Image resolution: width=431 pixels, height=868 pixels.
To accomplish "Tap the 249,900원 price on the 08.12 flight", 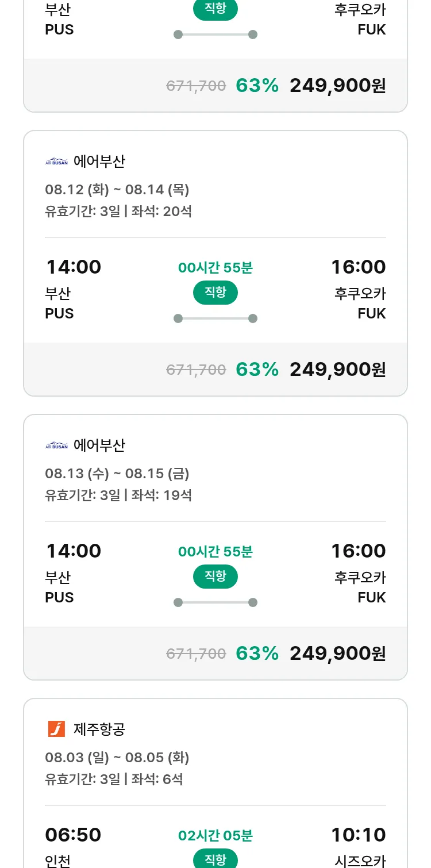I will click(337, 369).
